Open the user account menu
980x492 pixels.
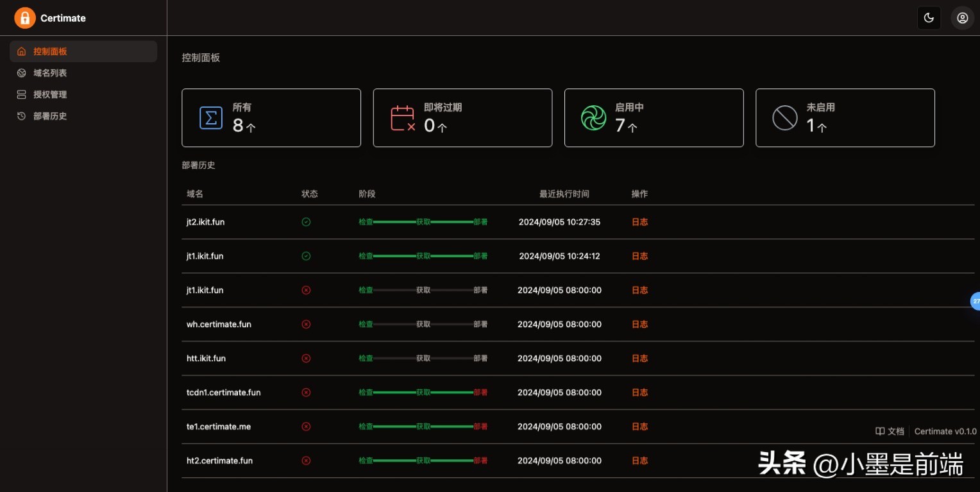pos(962,18)
